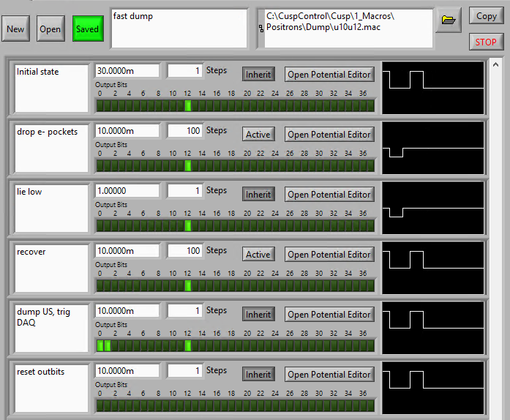Click the 100 steps field of drop e- pockets
Screen dimensions: 510x420
[185, 131]
